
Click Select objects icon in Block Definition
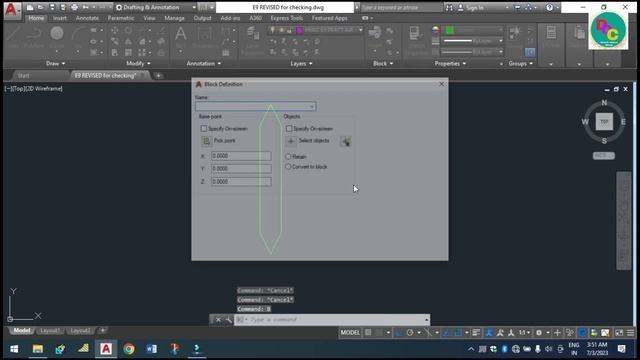291,141
